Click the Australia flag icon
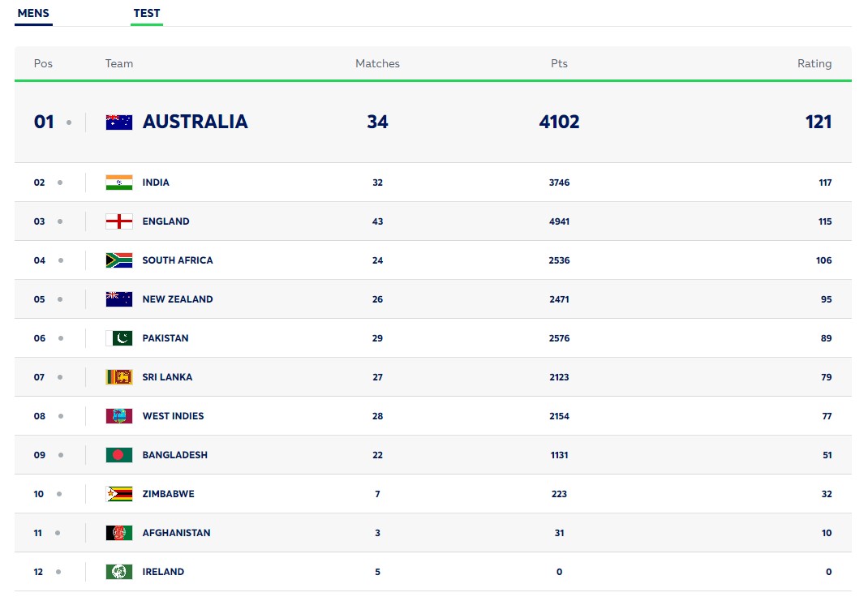This screenshot has width=868, height=597. coord(119,122)
